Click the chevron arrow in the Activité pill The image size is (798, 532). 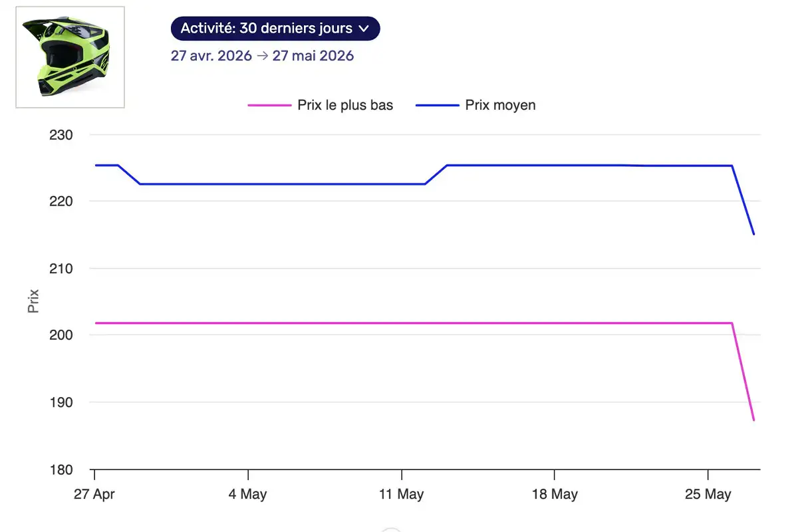(363, 29)
